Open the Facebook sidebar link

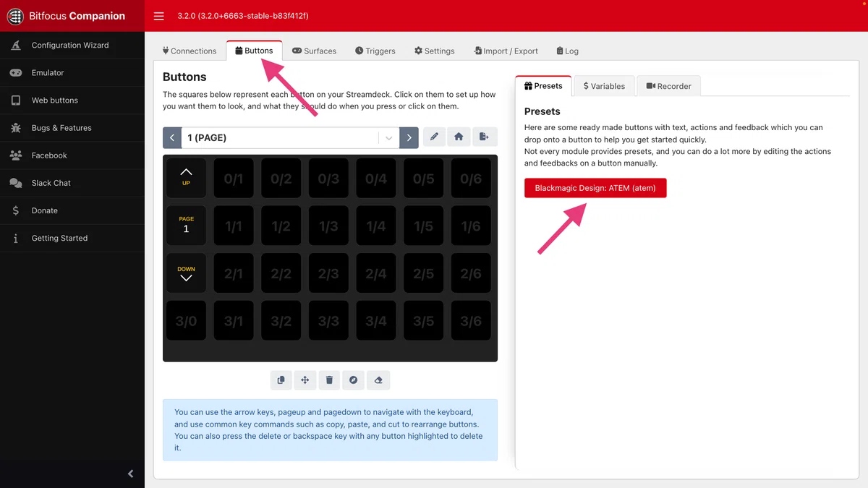click(x=72, y=155)
